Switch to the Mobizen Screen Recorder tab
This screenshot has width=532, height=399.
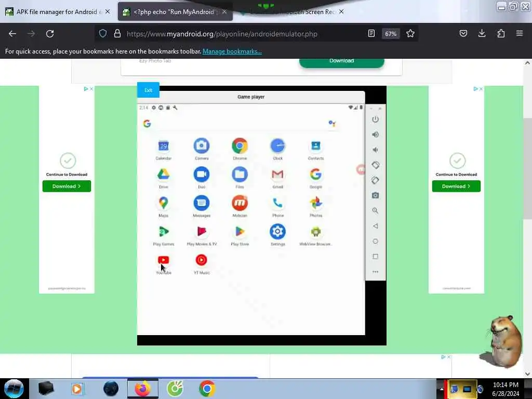click(292, 12)
